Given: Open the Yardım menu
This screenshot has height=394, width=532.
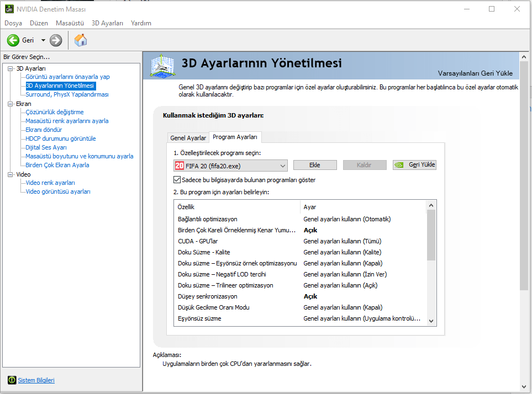Looking at the screenshot, I should 141,23.
